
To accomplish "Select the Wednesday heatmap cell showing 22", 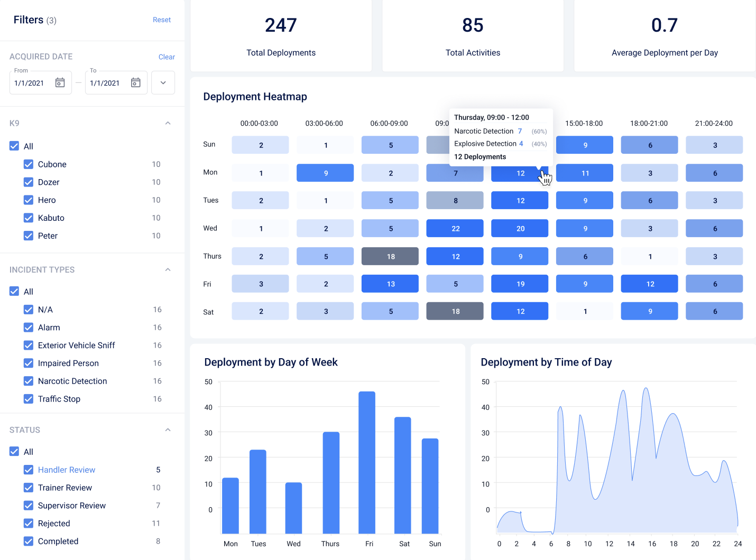I will point(455,228).
